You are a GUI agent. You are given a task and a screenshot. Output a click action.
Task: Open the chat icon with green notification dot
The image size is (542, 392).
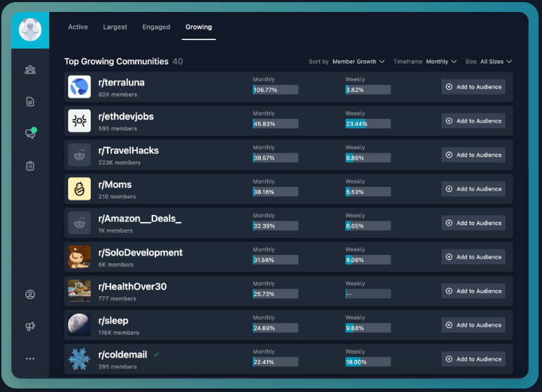point(30,133)
